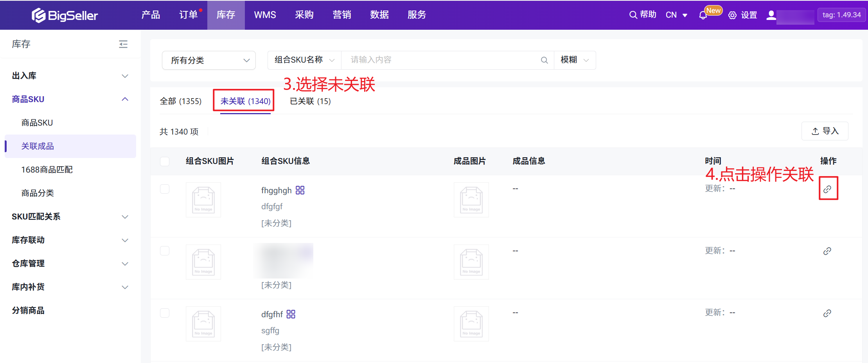This screenshot has height=363, width=868.
Task: Click the link icon for fhgghgh row
Action: (x=827, y=189)
